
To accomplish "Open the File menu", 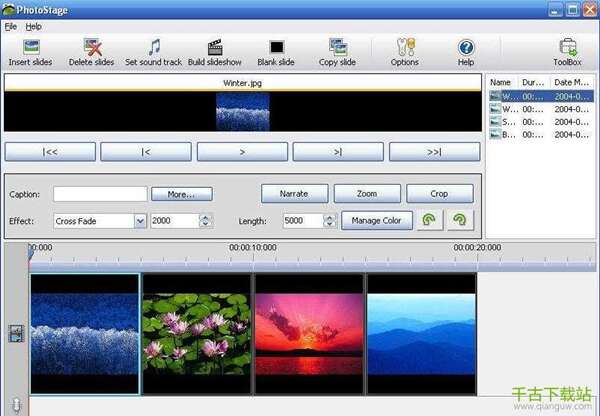I will tap(11, 27).
